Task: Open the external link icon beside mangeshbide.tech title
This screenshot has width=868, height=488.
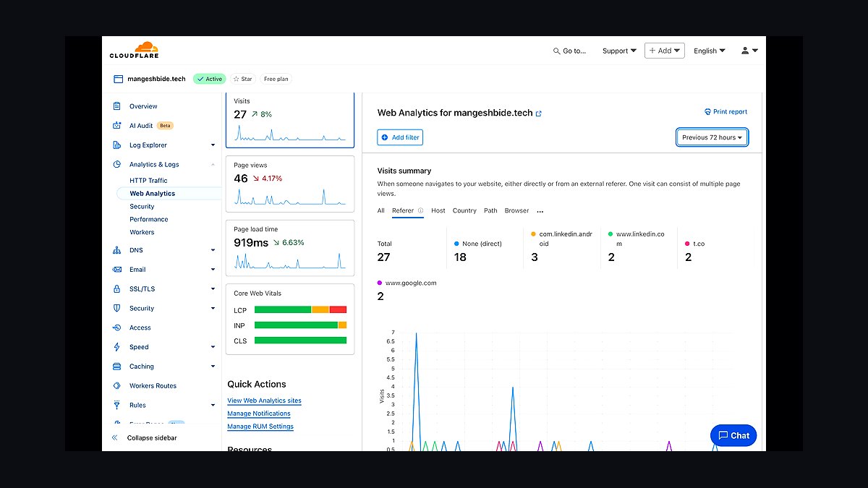Action: [538, 114]
